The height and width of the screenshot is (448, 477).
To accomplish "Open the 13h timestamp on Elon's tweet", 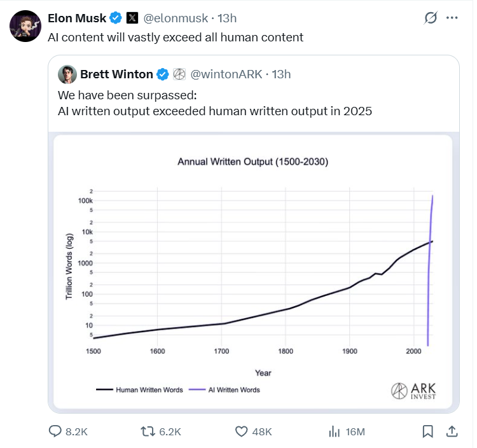I will tap(228, 18).
